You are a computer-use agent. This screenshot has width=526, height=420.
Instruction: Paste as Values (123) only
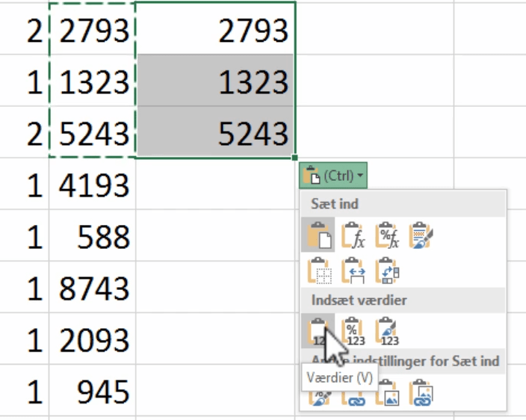[318, 330]
